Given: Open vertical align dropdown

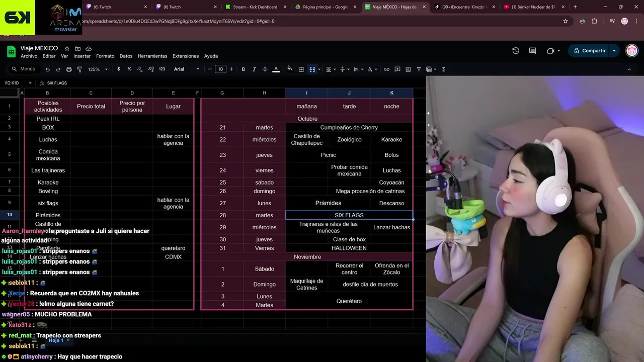Looking at the screenshot, I should (344, 69).
